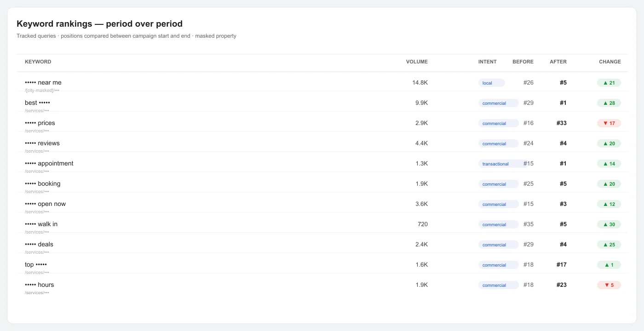Click the CHANGE column header

610,62
